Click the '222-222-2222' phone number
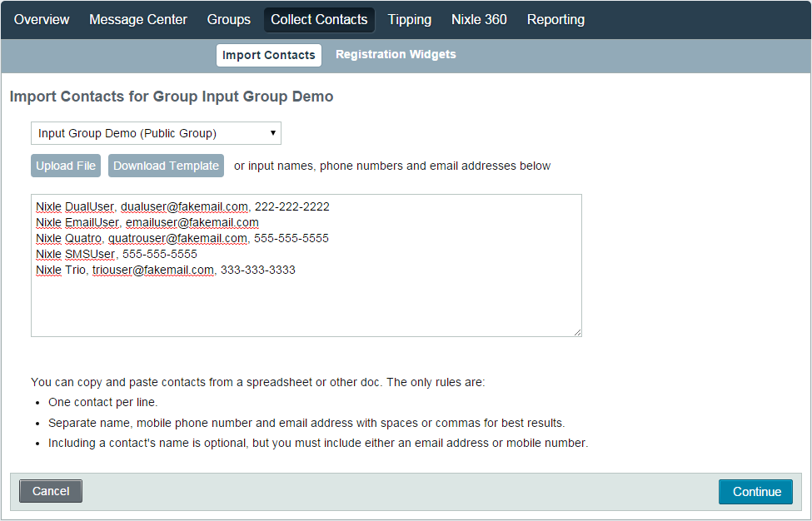Image resolution: width=812 pixels, height=521 pixels. pyautogui.click(x=292, y=207)
